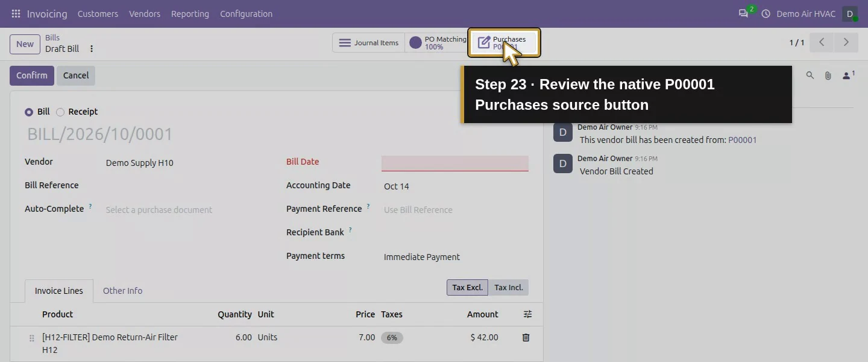
Task: Go to the next record arrow
Action: (846, 42)
